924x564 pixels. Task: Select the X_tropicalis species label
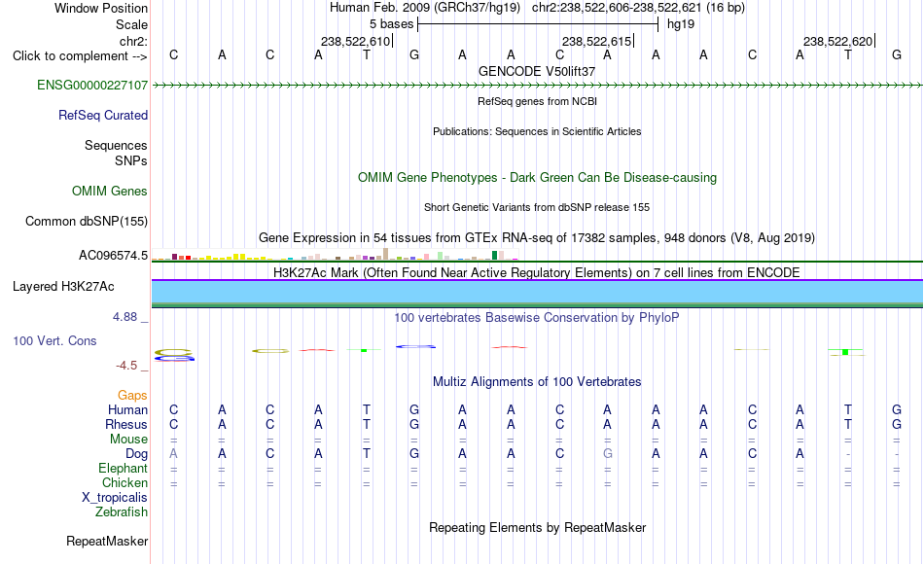click(x=115, y=498)
